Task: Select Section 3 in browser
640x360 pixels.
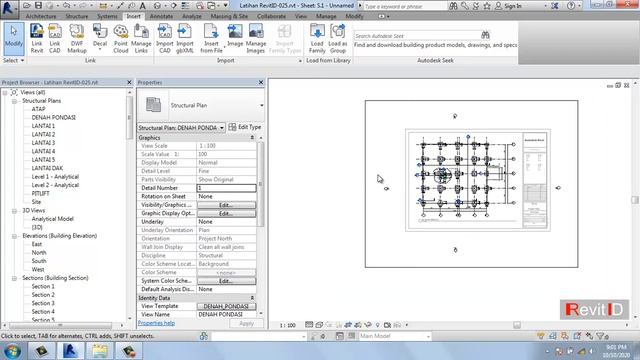Action: click(x=43, y=303)
